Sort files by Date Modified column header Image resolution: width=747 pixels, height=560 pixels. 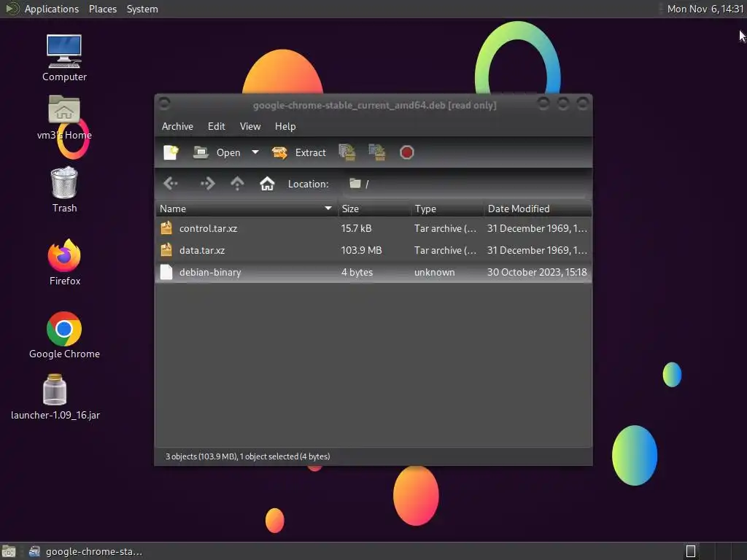tap(538, 209)
